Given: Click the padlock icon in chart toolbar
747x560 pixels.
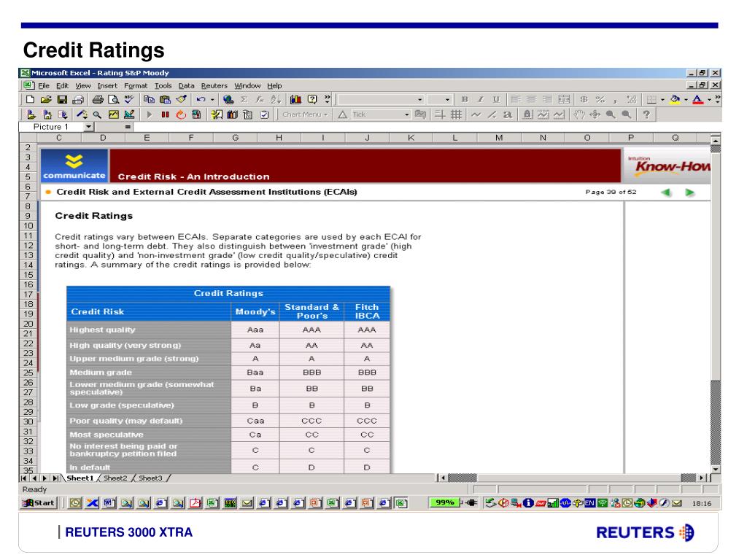Looking at the screenshot, I should (x=527, y=114).
